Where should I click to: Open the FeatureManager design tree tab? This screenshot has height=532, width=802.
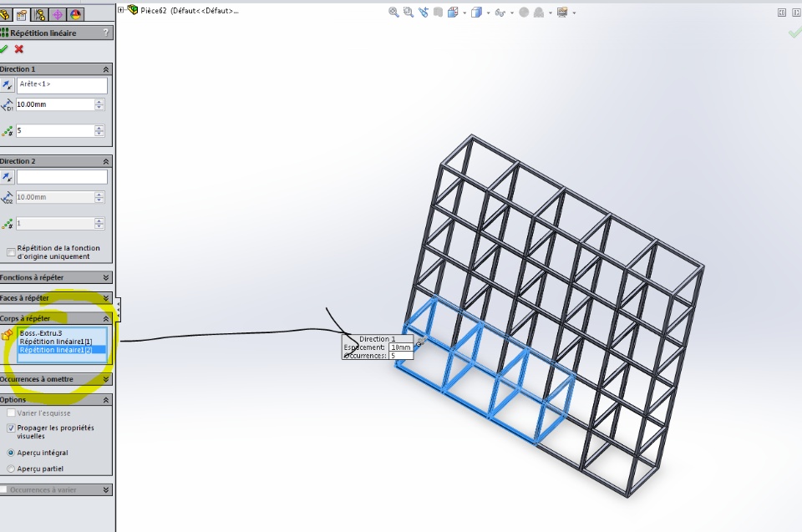click(x=5, y=15)
